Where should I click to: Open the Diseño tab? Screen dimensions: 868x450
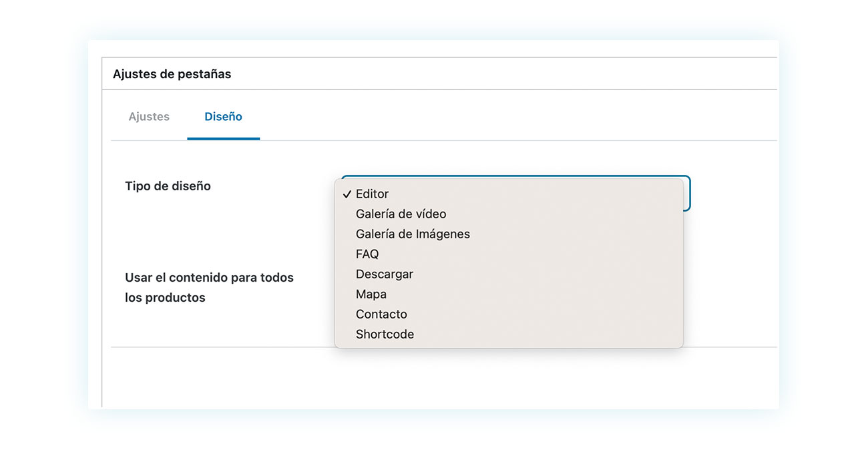tap(223, 116)
